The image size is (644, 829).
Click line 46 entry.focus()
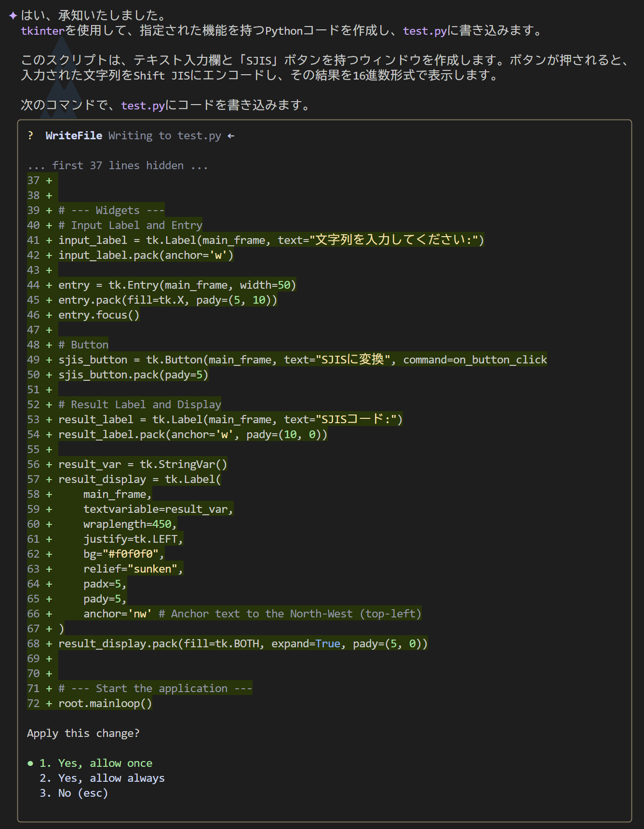99,315
